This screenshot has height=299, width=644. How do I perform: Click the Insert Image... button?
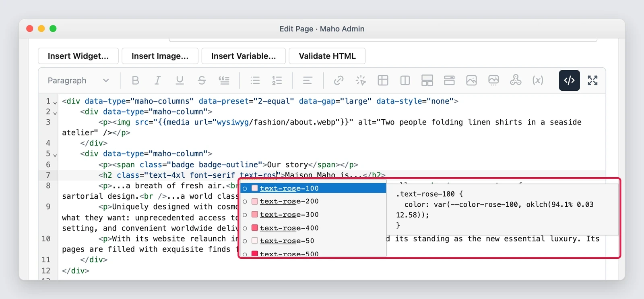coord(160,56)
